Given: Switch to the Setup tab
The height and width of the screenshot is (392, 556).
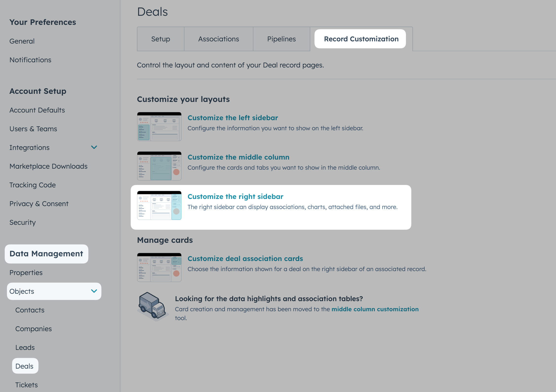Looking at the screenshot, I should (161, 39).
